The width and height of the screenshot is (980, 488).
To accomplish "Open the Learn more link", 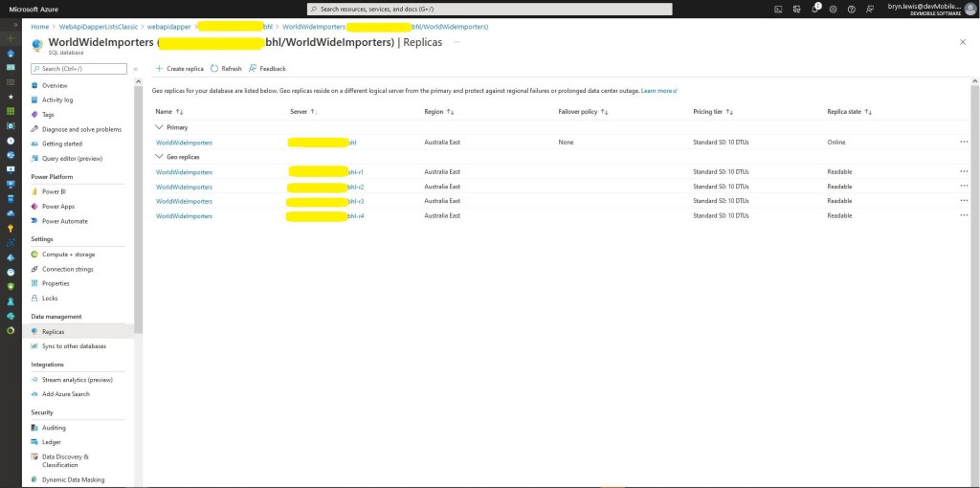I will 658,91.
